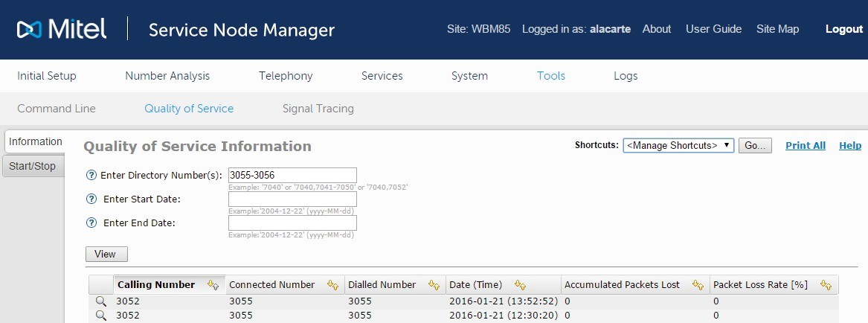868x323 pixels.
Task: Sort by Connected Number column arrows
Action: (x=332, y=285)
